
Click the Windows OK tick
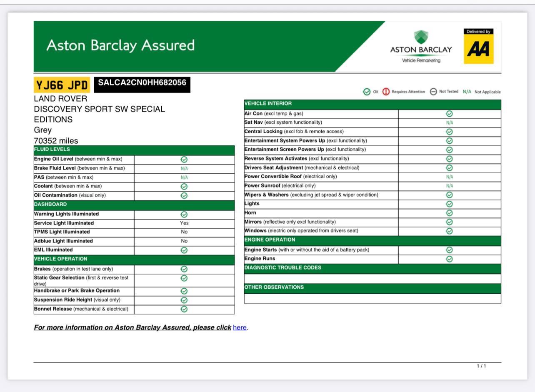(x=450, y=231)
